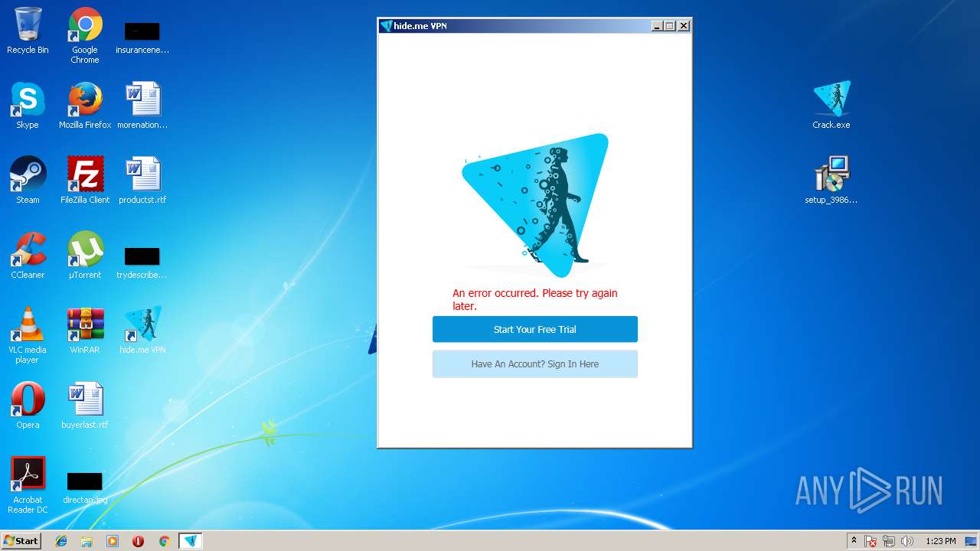The width and height of the screenshot is (980, 551).
Task: Open Chrome from the taskbar
Action: [164, 541]
